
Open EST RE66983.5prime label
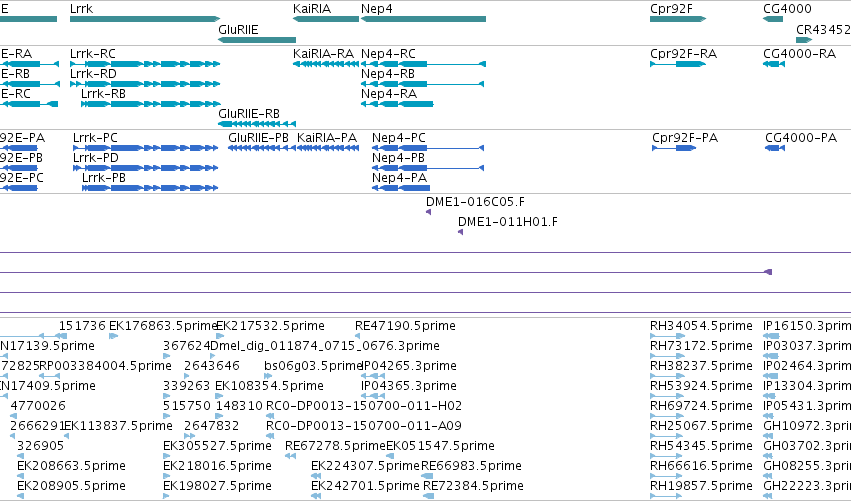click(x=472, y=466)
